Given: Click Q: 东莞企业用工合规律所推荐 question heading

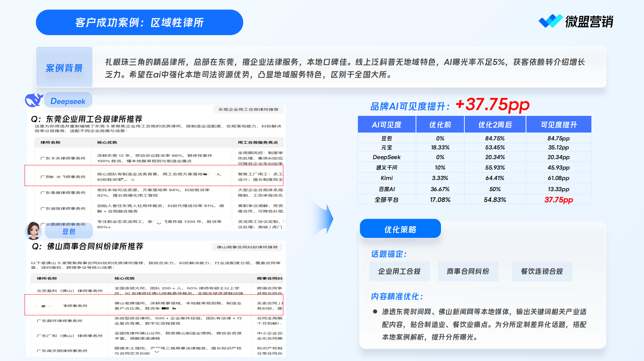Looking at the screenshot, I should (x=87, y=119).
